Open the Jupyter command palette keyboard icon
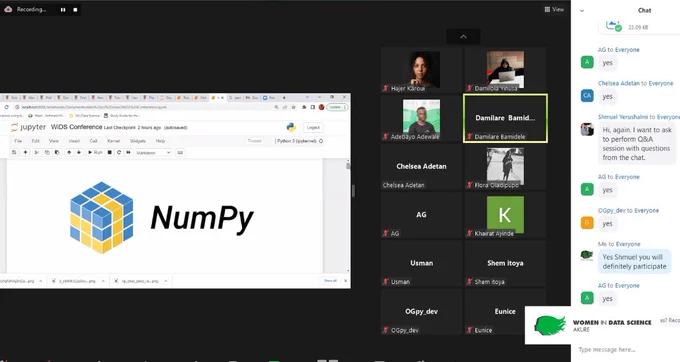The image size is (680, 362). tap(180, 153)
